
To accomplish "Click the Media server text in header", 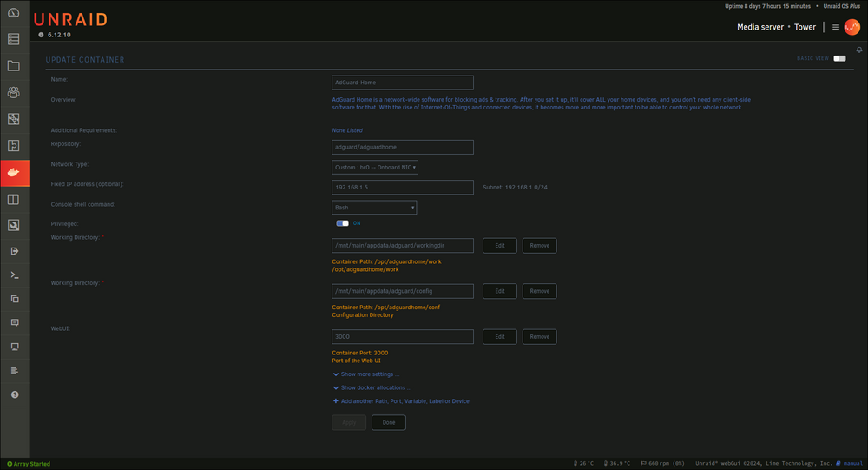I will click(x=760, y=27).
